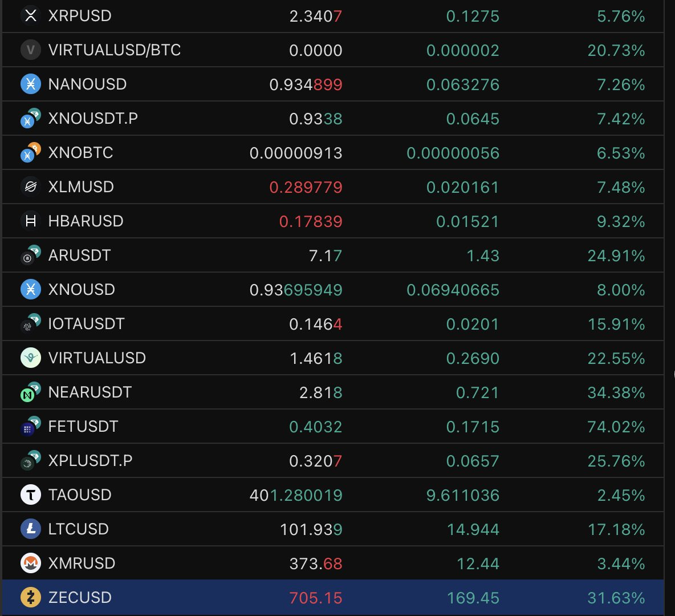
Task: Click the 24.91% change for ARUSDT
Action: [x=616, y=256]
